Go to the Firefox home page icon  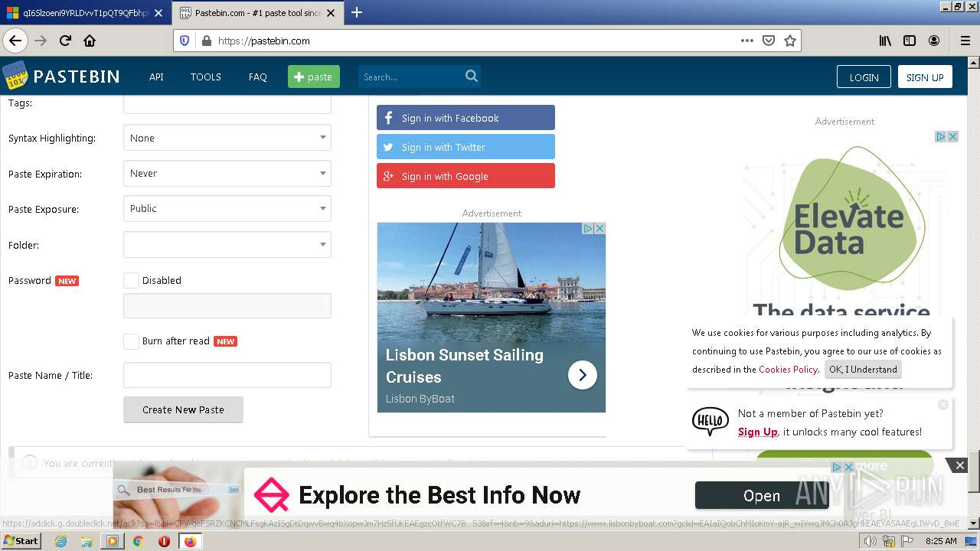pyautogui.click(x=90, y=41)
